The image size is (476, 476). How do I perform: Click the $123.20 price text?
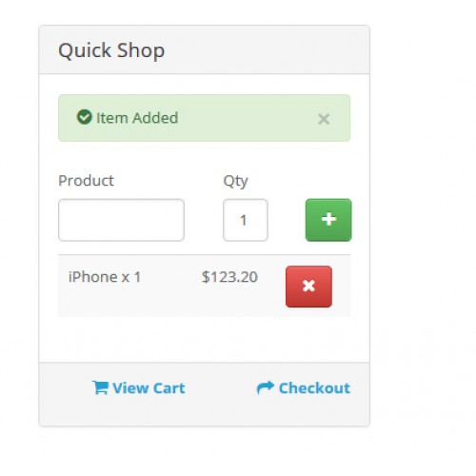[229, 277]
